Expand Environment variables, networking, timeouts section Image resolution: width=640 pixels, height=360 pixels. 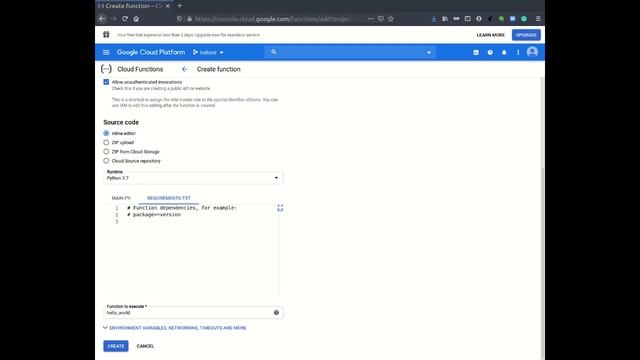coord(175,328)
